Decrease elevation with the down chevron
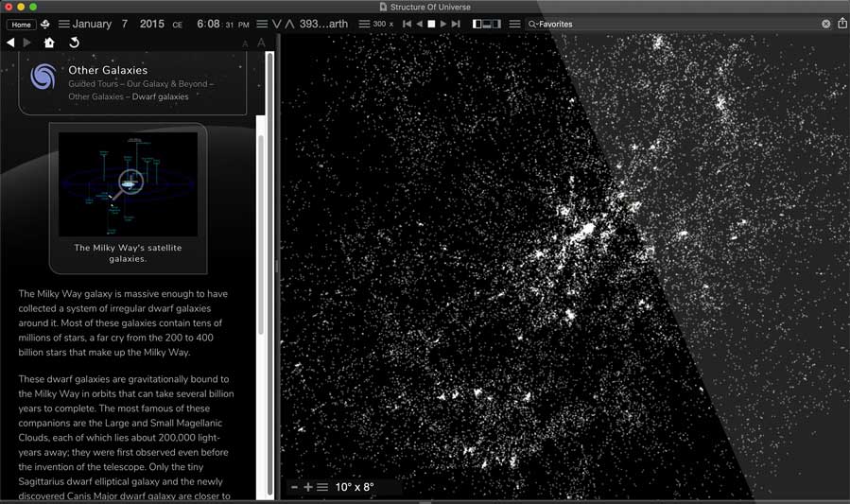The height and width of the screenshot is (504, 850). click(x=276, y=24)
